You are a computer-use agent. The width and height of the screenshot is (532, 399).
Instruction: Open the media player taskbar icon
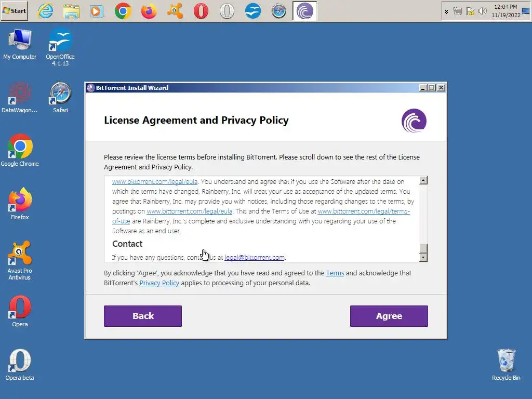point(97,11)
